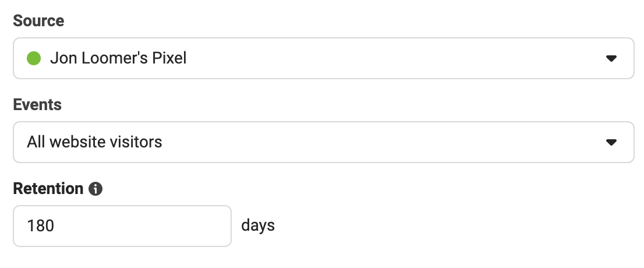
Task: Click the Retention info icon
Action: click(95, 189)
